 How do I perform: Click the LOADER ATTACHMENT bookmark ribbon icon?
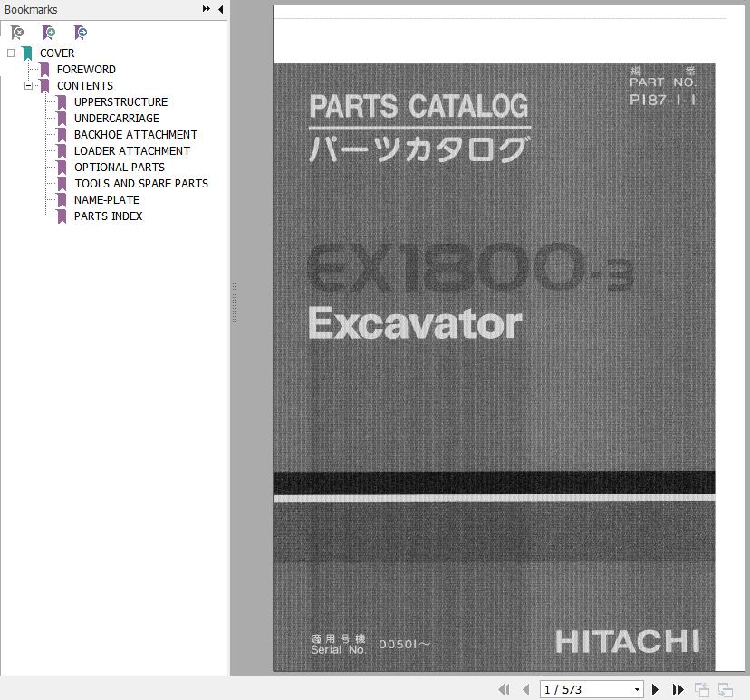coord(62,151)
